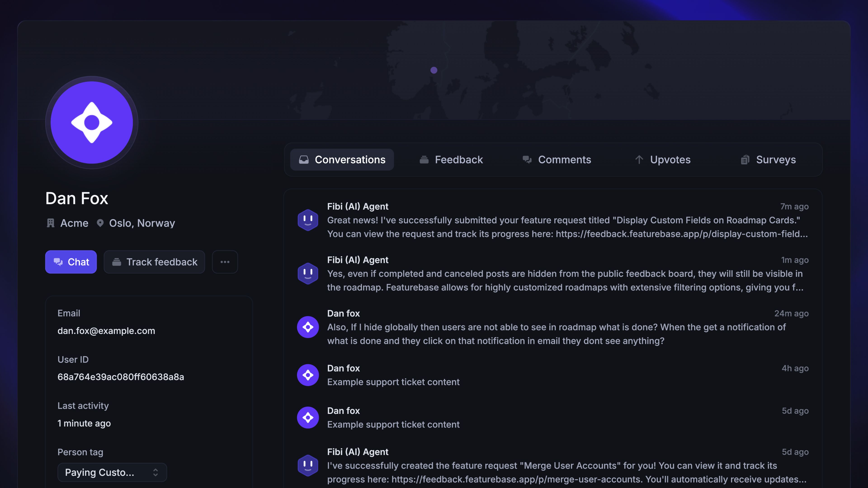Click the User ID value 68a764e39ac080ff60638a8a

coord(121,377)
